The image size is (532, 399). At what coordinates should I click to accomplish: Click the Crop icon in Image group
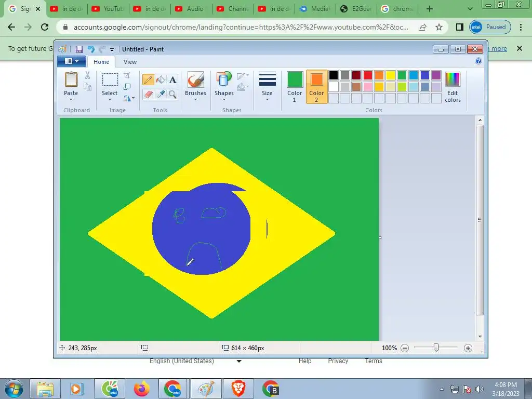pos(127,75)
